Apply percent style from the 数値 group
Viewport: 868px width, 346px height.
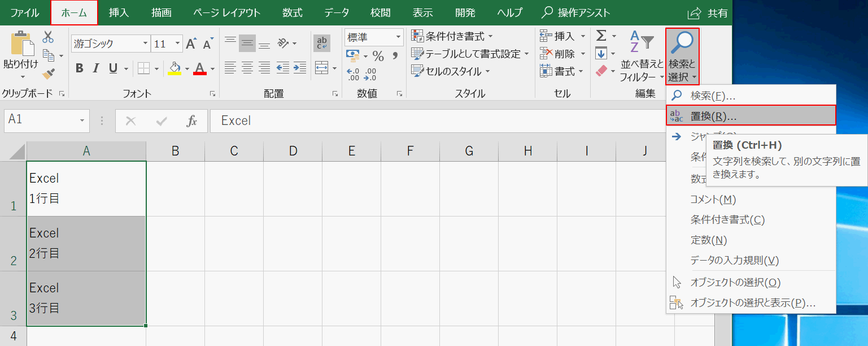[x=378, y=55]
